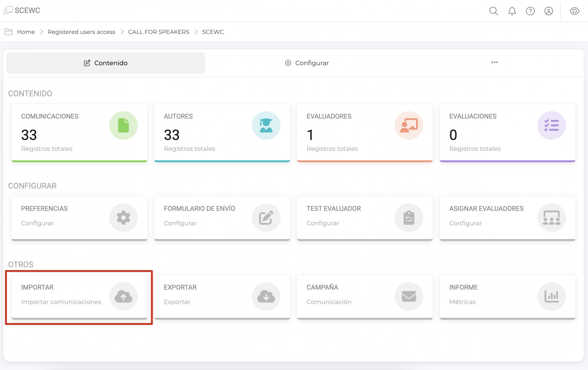
Task: Open the EVALUADORES card title
Action: [329, 116]
